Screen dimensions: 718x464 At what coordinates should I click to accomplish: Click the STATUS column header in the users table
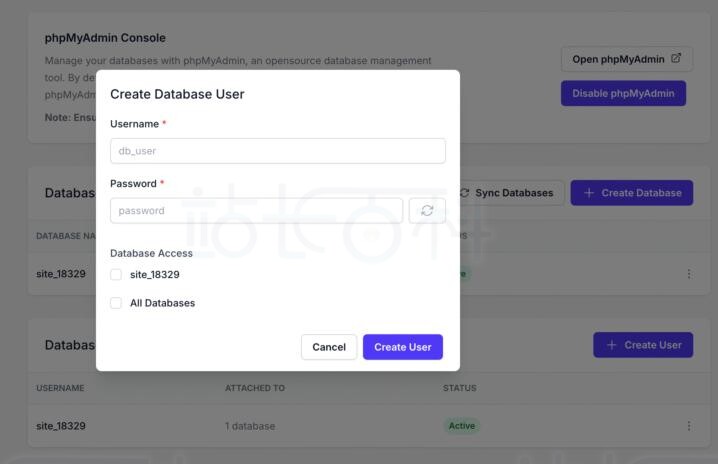(x=459, y=387)
